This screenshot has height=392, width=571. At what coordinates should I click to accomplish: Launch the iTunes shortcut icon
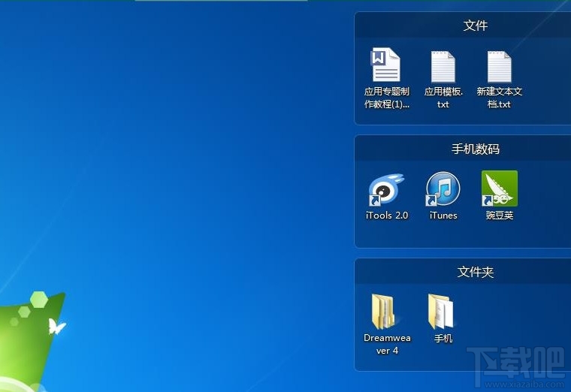point(443,189)
